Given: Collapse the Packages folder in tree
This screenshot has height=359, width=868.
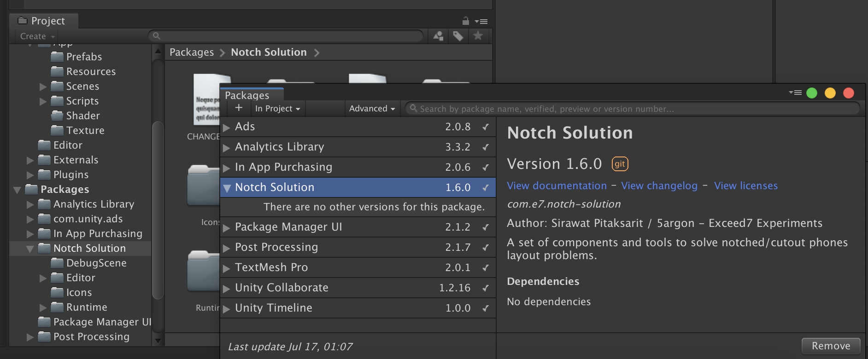Looking at the screenshot, I should click(x=18, y=190).
